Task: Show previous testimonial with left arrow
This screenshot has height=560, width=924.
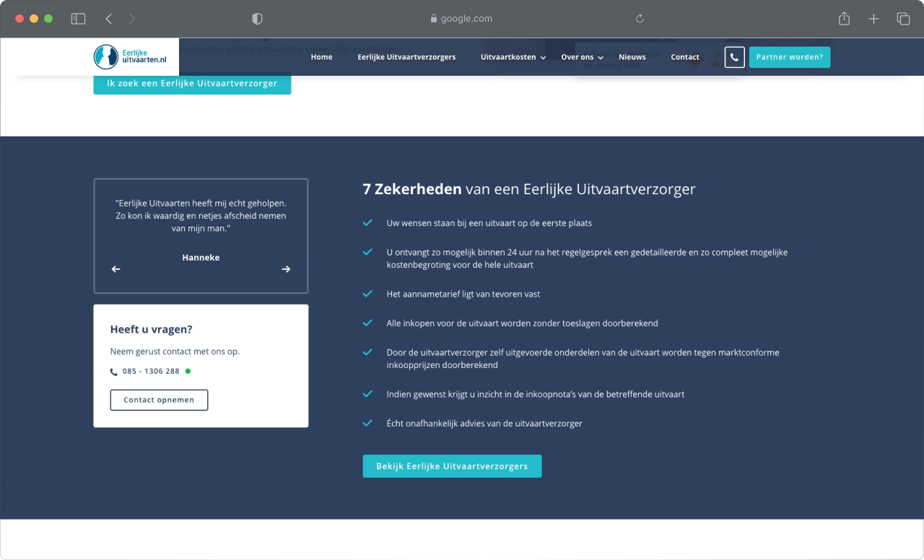Action: (115, 269)
